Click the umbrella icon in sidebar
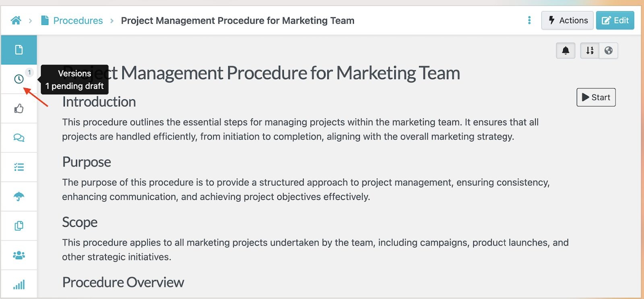Viewport: 644px width, 299px height. 19,196
